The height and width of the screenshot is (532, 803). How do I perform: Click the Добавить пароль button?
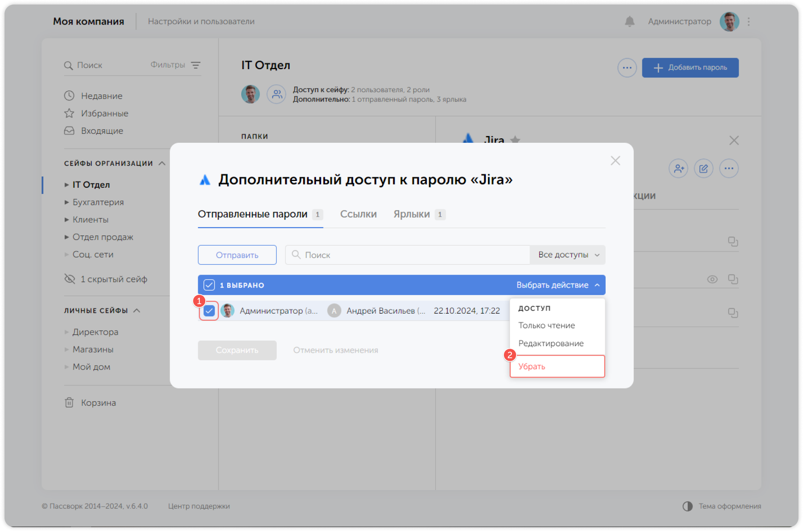[690, 68]
